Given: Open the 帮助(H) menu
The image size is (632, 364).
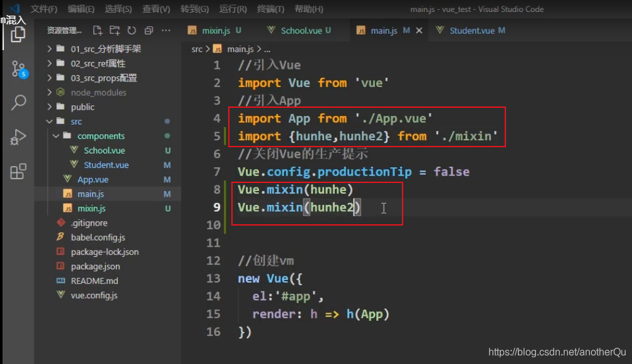Looking at the screenshot, I should coord(308,9).
